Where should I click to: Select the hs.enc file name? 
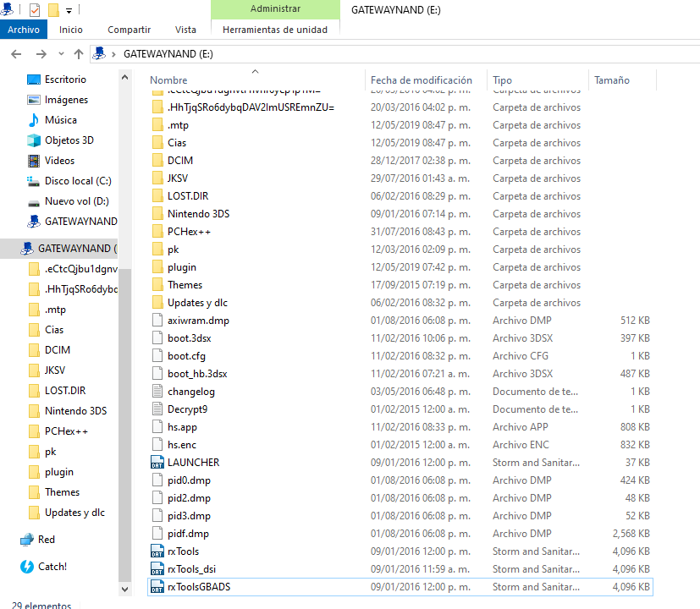coord(182,445)
